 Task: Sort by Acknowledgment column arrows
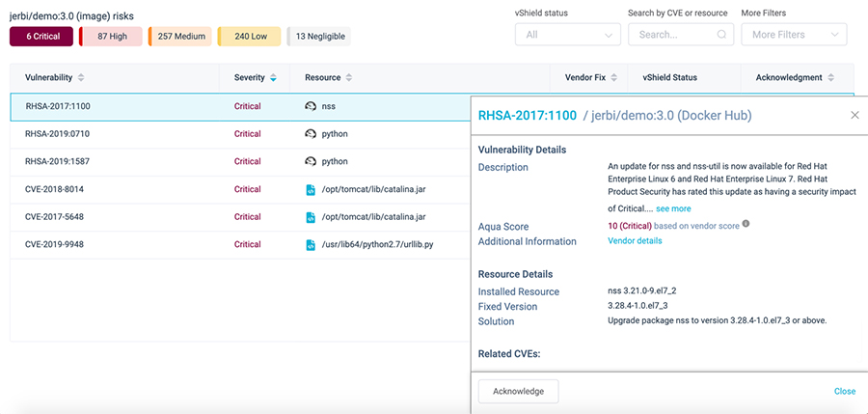click(x=830, y=78)
